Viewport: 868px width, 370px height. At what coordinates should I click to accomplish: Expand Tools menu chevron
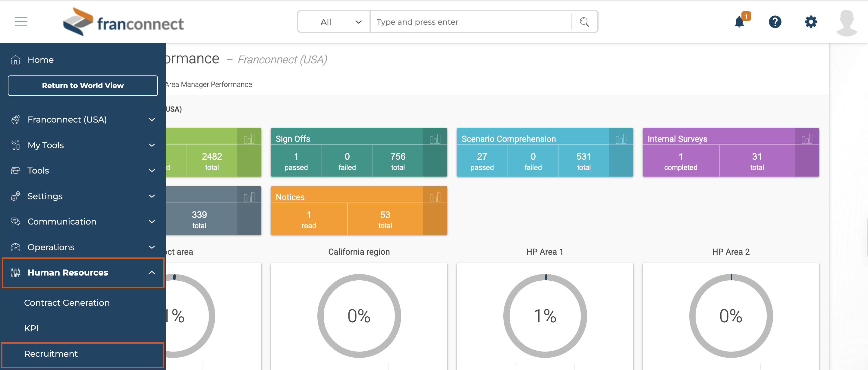point(152,171)
